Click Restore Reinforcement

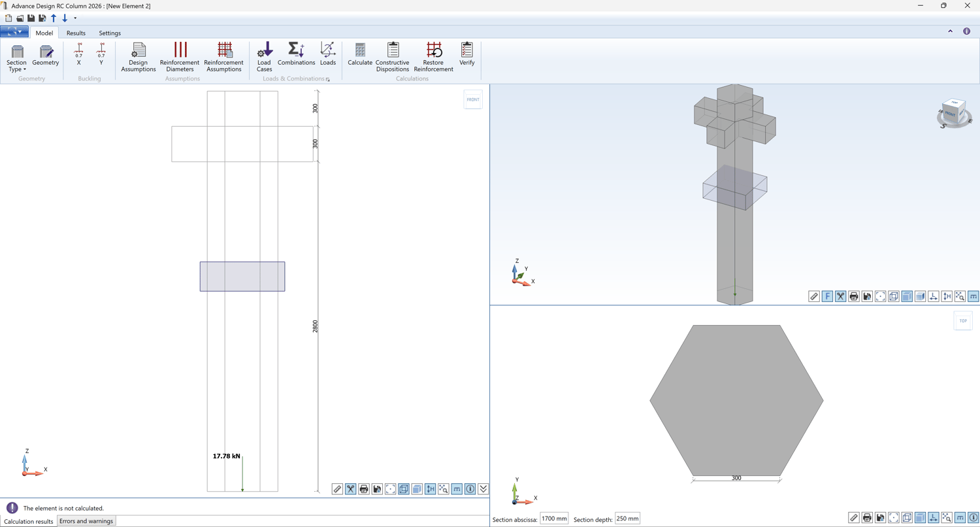(433, 57)
